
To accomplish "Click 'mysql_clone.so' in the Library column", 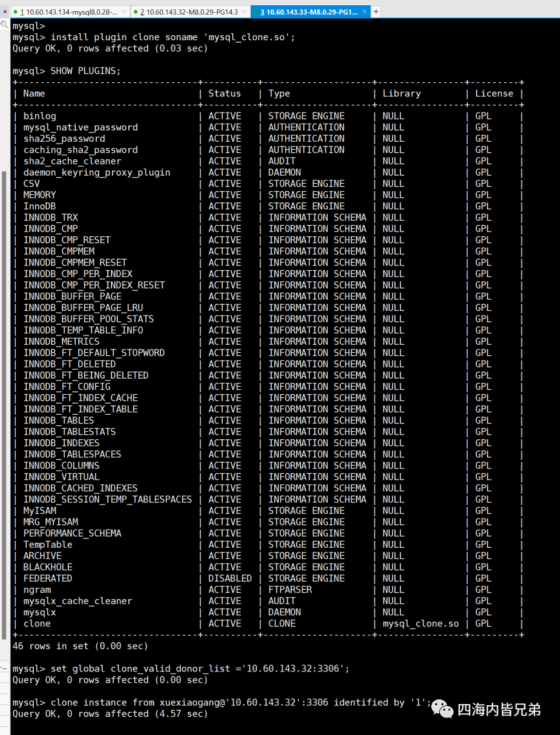I will click(421, 624).
